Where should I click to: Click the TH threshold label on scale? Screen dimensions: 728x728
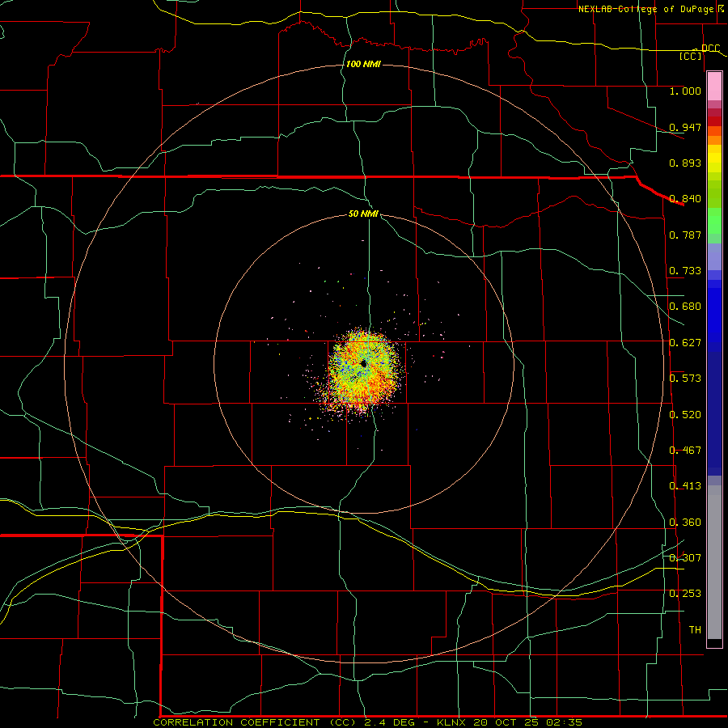[695, 630]
